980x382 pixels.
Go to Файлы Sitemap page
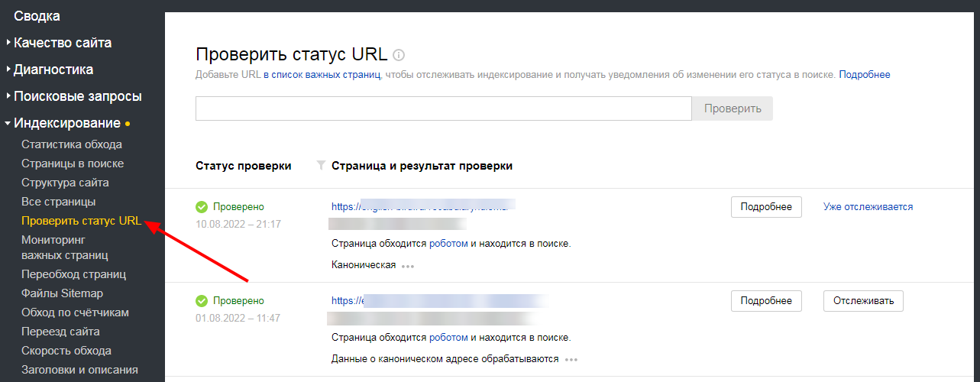tap(62, 293)
